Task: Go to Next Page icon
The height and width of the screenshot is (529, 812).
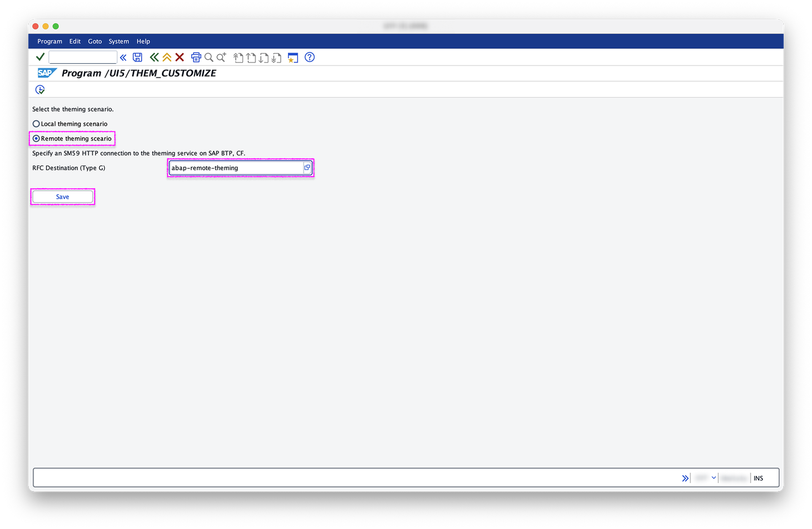Action: (x=263, y=58)
